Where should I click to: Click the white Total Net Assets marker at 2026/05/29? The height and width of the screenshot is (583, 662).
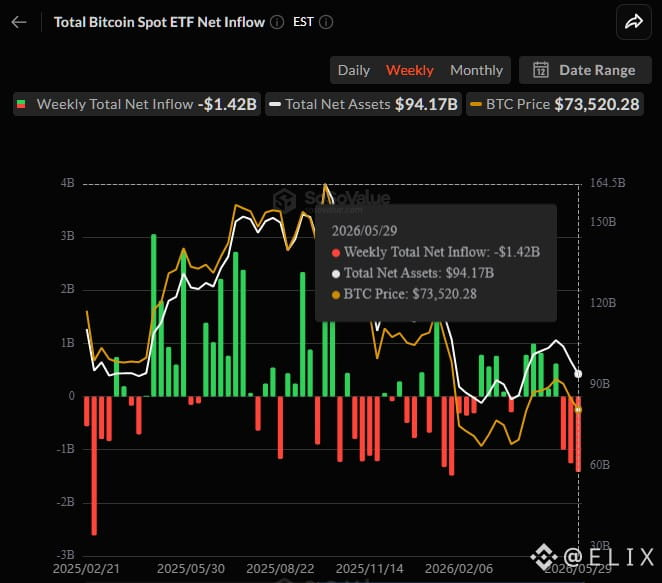[x=578, y=374]
